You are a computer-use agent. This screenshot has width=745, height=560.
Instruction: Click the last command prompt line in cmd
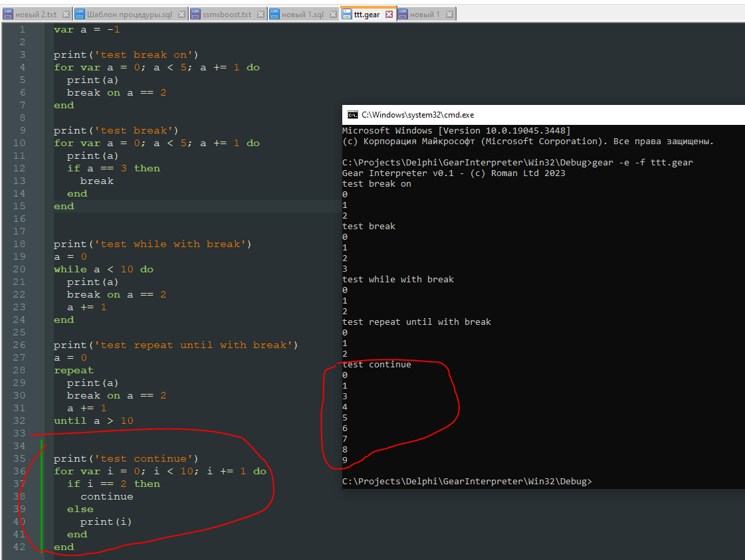(465, 481)
